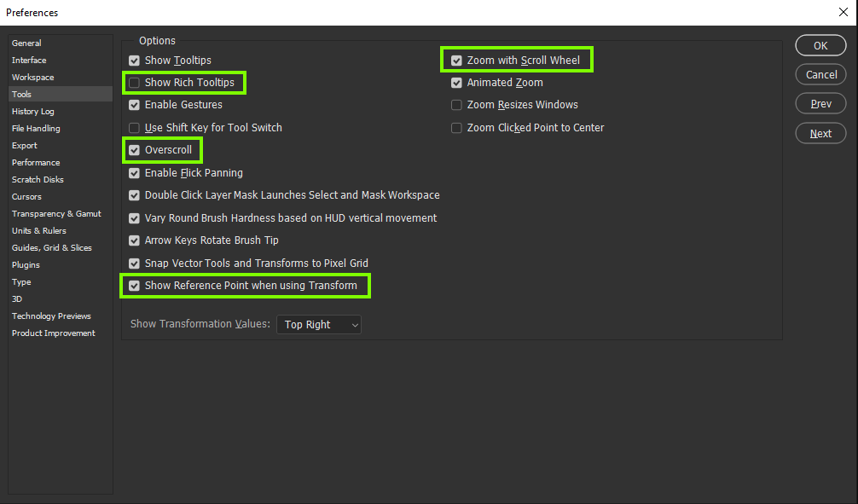Disable Enable Gestures option

pyautogui.click(x=134, y=105)
